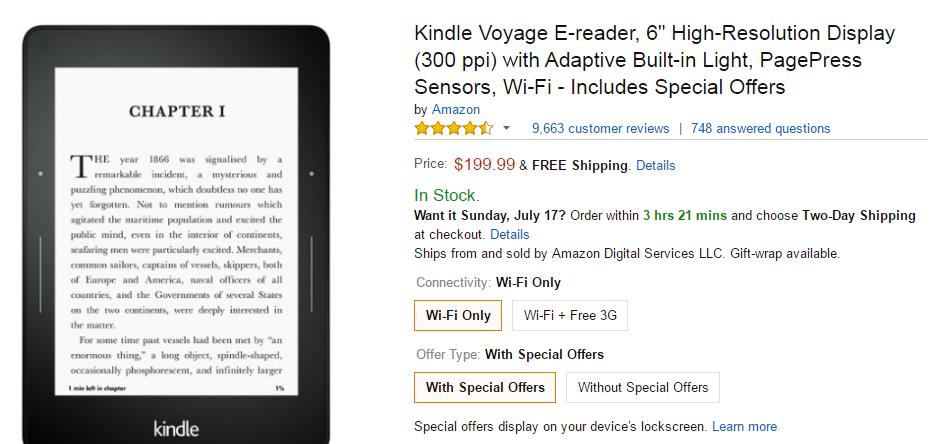Click the left PagePress sensor dot on device
Image resolution: width=939 pixels, height=444 pixels.
41,174
